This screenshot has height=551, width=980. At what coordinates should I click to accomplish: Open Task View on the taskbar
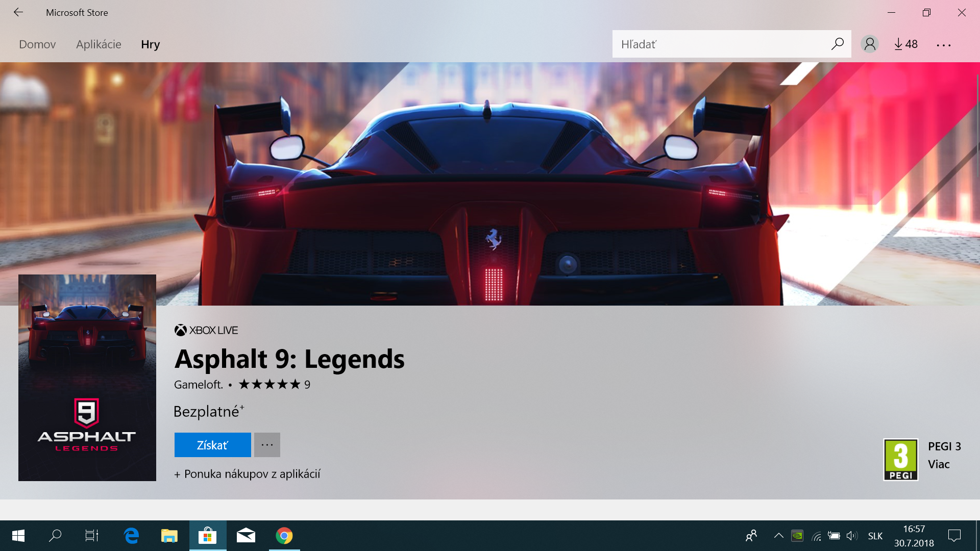tap(92, 536)
